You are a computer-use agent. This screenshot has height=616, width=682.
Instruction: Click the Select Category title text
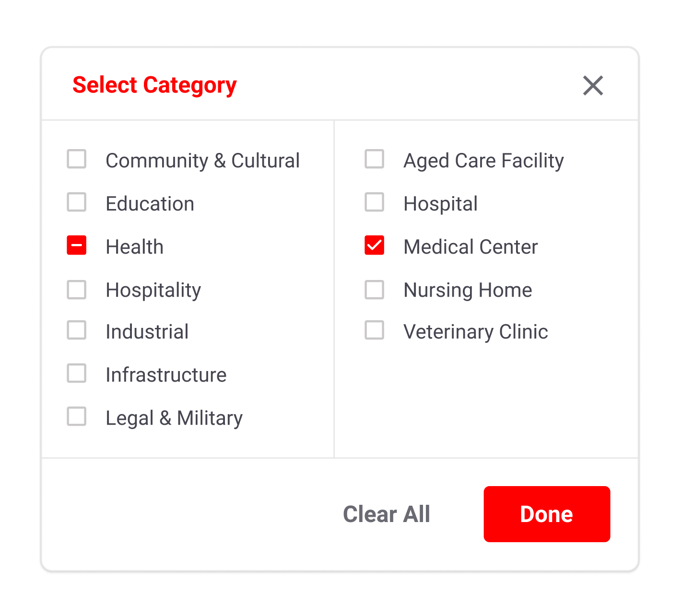coord(154,85)
